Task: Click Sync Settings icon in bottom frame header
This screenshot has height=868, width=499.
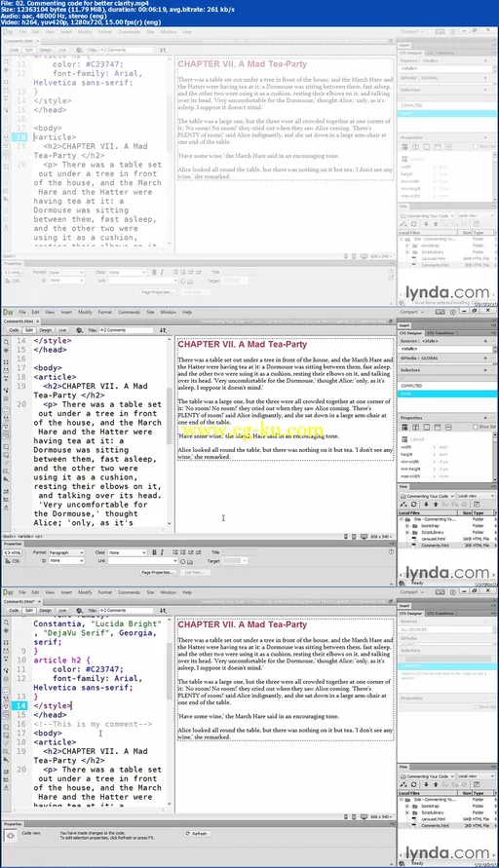Action: [441, 591]
